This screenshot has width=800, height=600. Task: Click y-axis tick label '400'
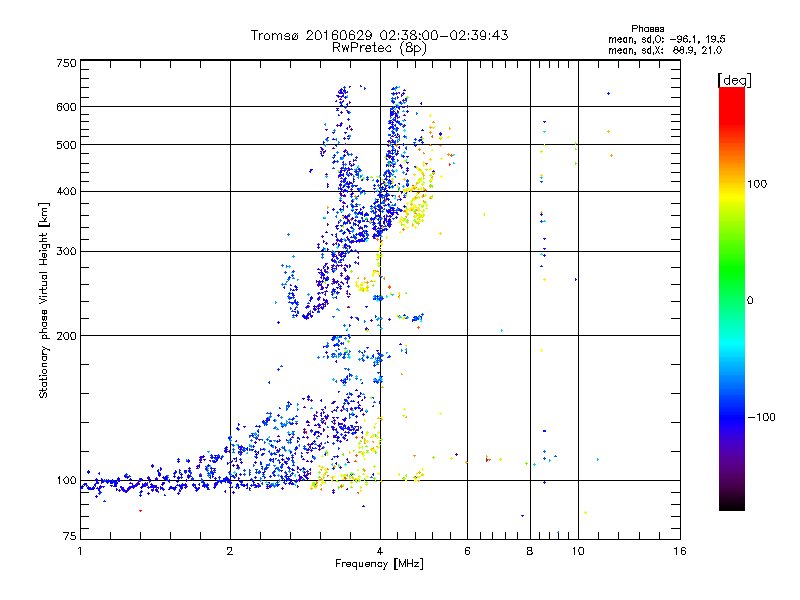click(66, 191)
